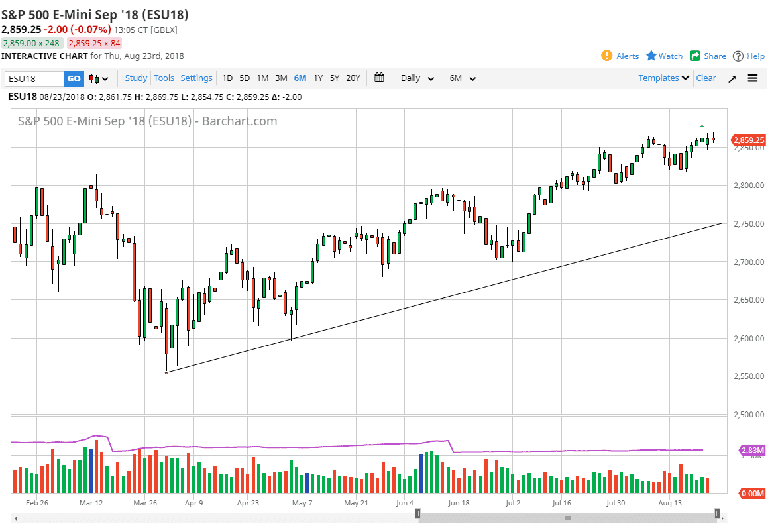Screen dimensions: 772x532
Task: Click the Clear link
Action: click(706, 78)
